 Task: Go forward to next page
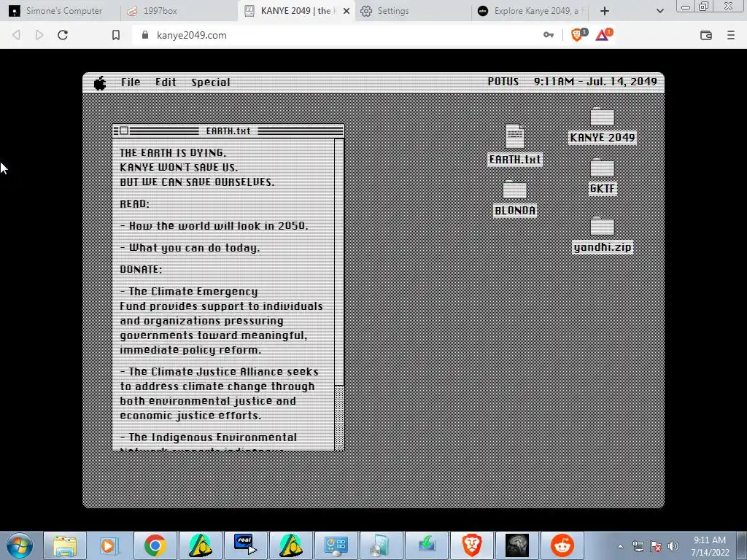tap(39, 35)
